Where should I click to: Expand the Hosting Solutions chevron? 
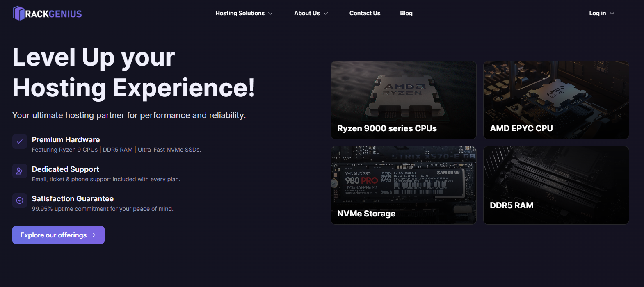[270, 14]
